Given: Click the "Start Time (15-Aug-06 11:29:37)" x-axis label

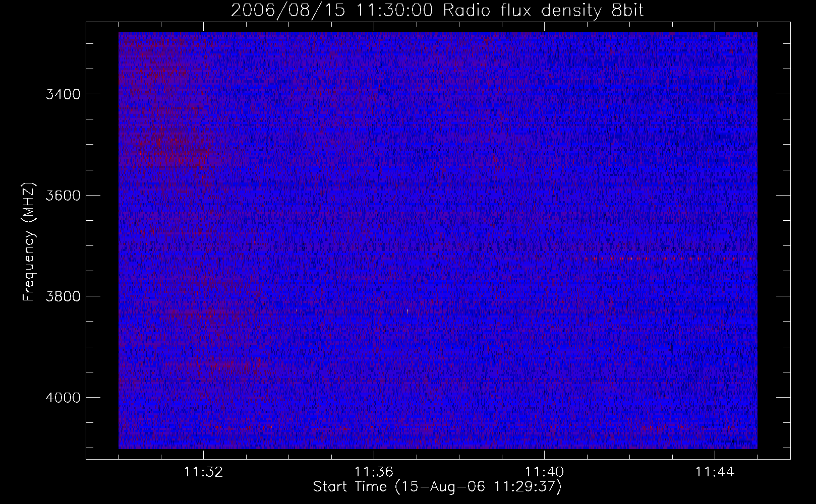Looking at the screenshot, I should point(437,487).
